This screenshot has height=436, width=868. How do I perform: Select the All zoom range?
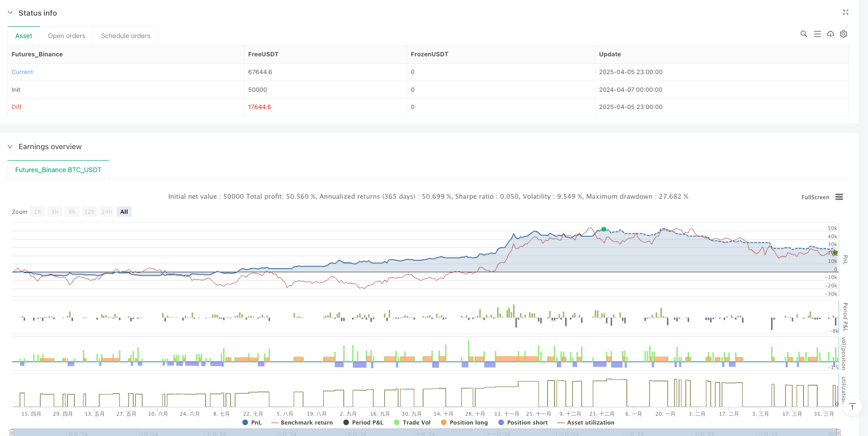coord(124,212)
